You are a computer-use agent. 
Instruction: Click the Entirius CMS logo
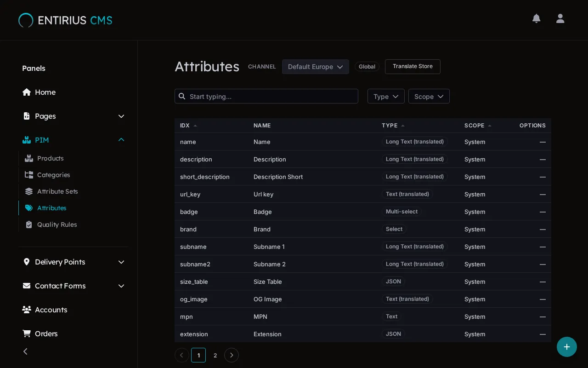click(65, 20)
